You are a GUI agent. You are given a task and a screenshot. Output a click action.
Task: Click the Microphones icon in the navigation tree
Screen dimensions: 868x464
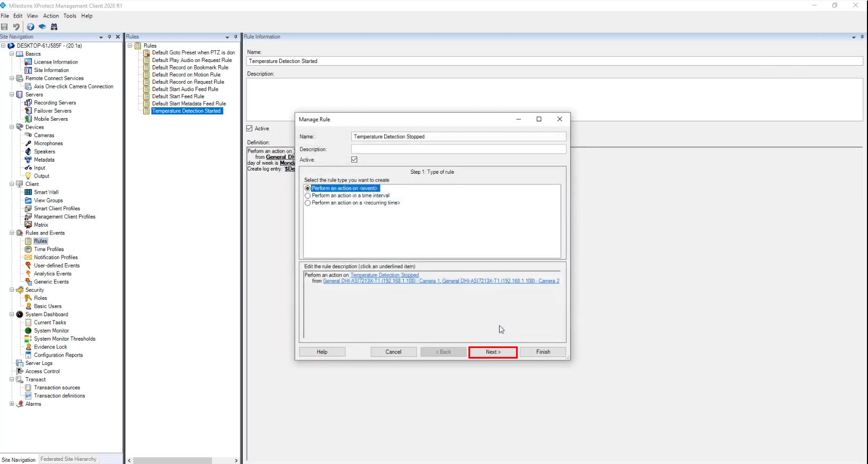28,144
